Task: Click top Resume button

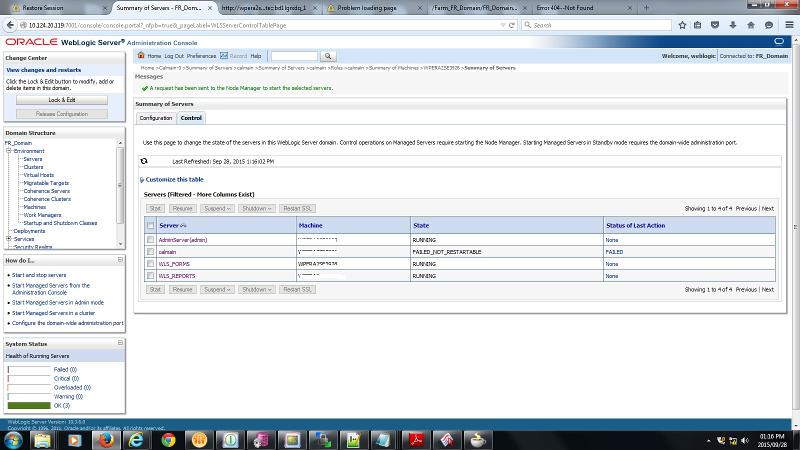Action: [182, 209]
